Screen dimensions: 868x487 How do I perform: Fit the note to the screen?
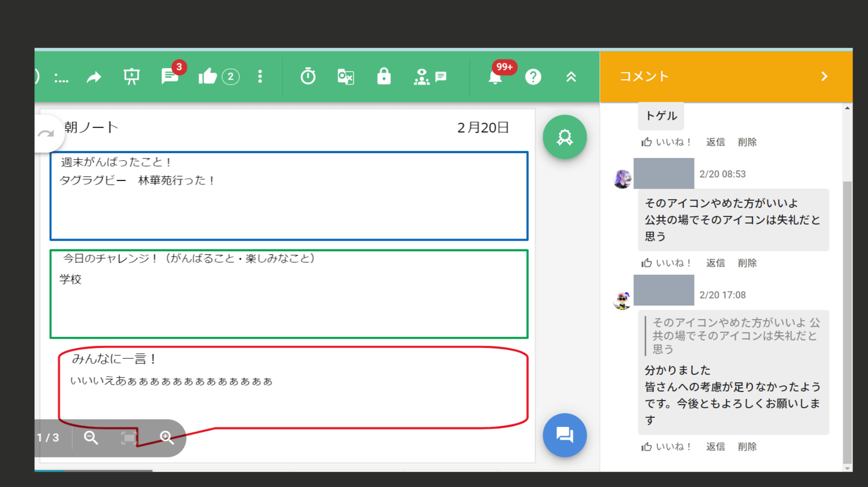[129, 437]
